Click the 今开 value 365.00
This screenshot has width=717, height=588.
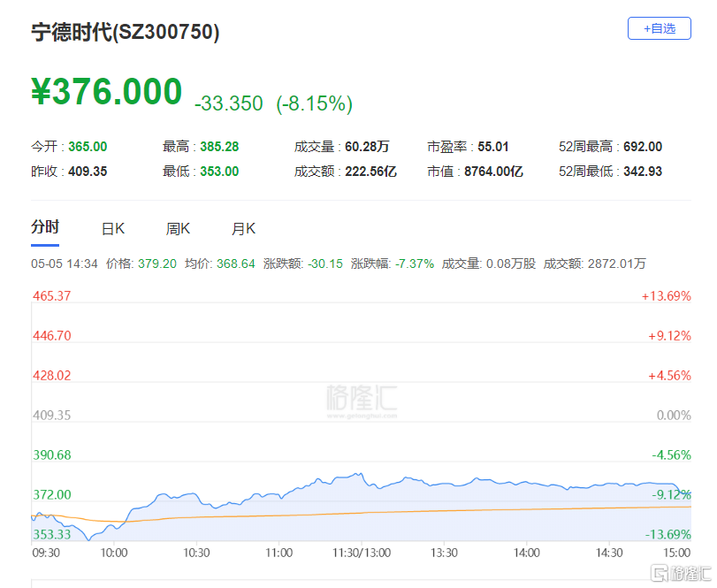pos(88,147)
